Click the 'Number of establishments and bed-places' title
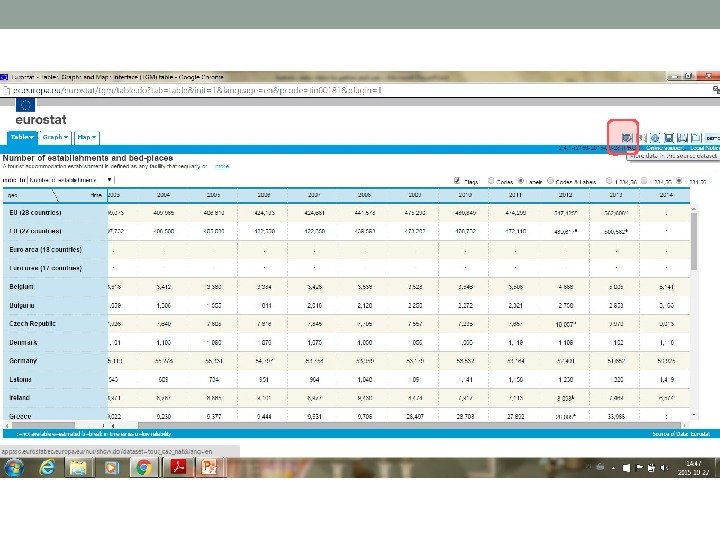720x540 pixels. tap(88, 158)
